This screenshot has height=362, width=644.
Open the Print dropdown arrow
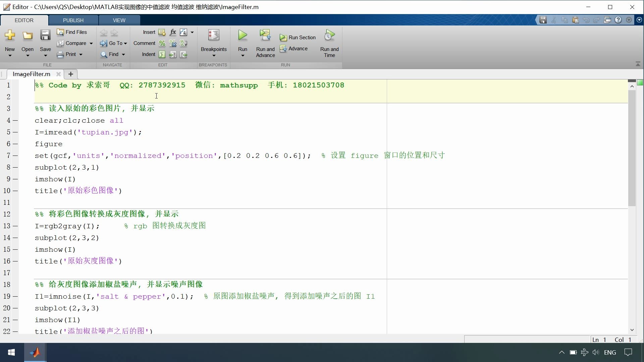[x=81, y=54]
